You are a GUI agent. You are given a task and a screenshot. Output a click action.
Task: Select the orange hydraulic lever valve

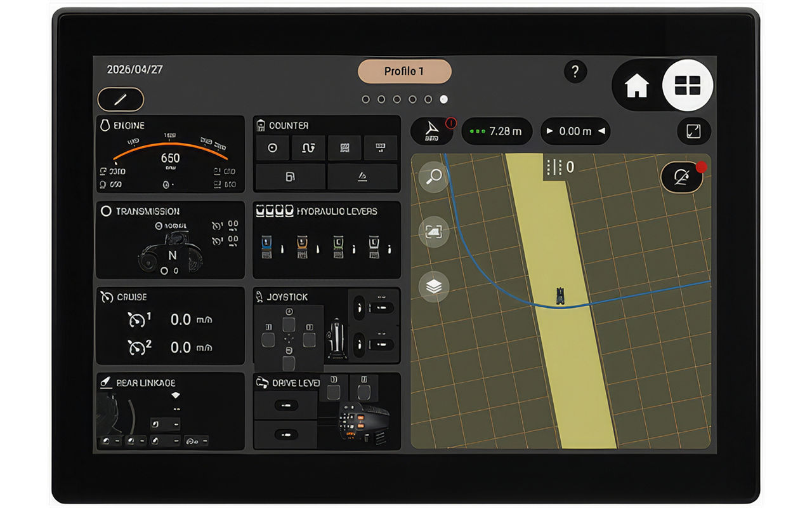(302, 247)
